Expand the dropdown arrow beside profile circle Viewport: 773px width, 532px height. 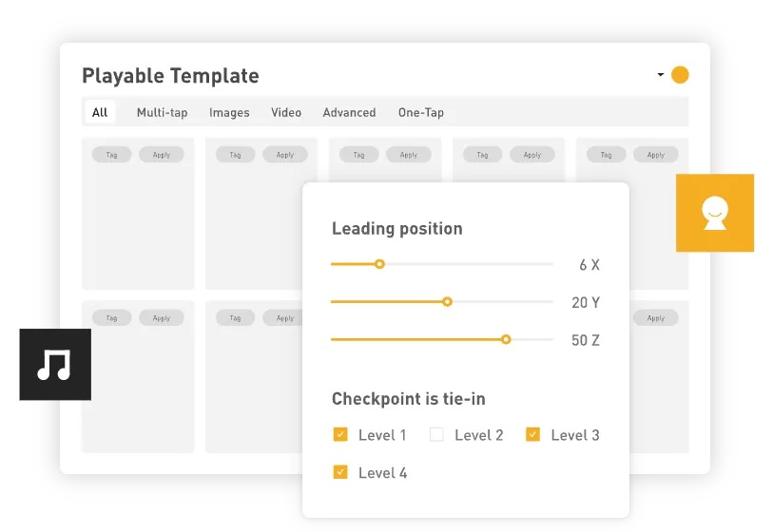661,75
